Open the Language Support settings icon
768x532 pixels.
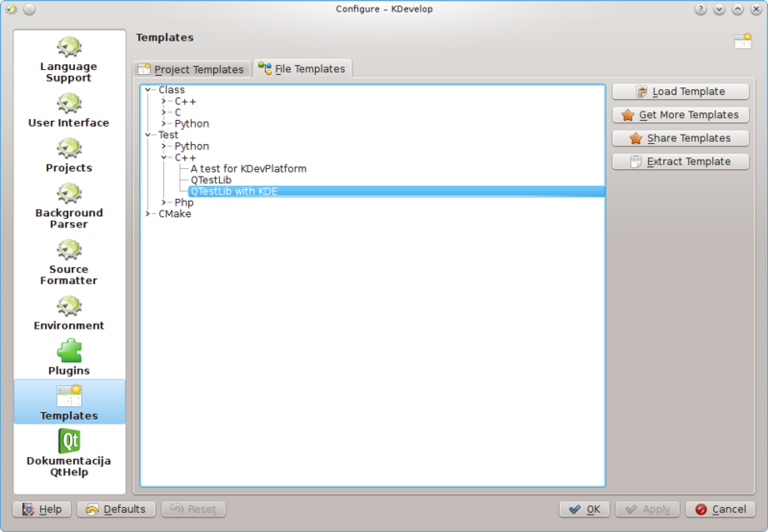(x=69, y=47)
